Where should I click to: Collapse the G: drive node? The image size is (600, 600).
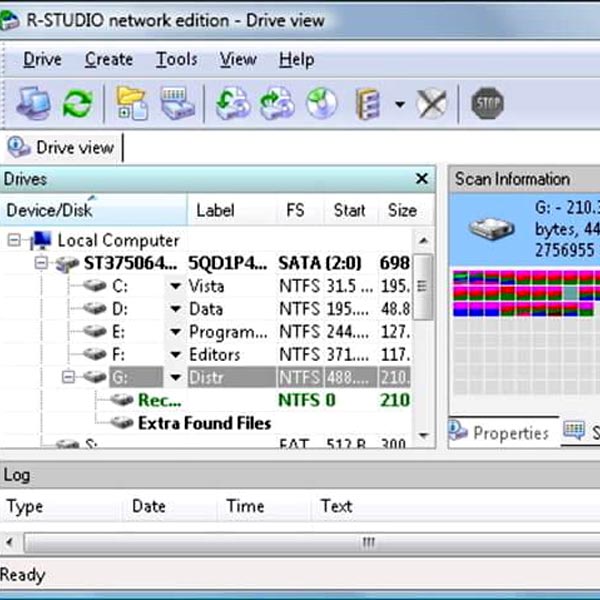(68, 377)
